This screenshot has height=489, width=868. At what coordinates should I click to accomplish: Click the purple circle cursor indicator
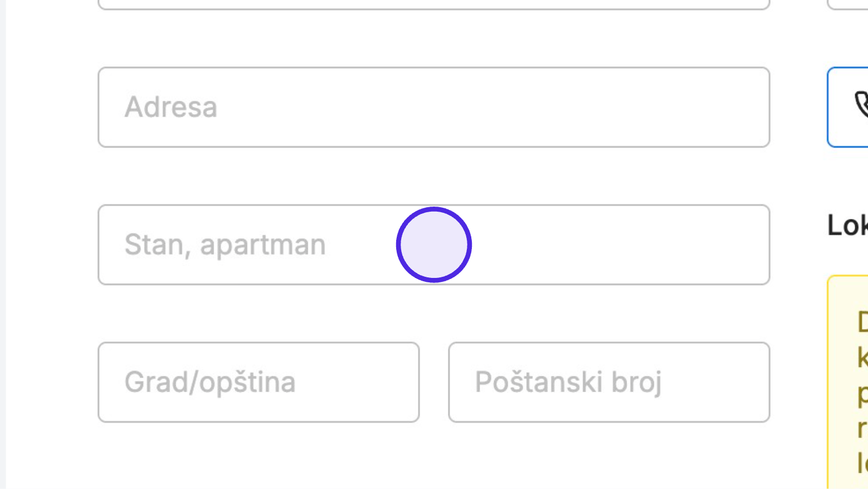434,245
